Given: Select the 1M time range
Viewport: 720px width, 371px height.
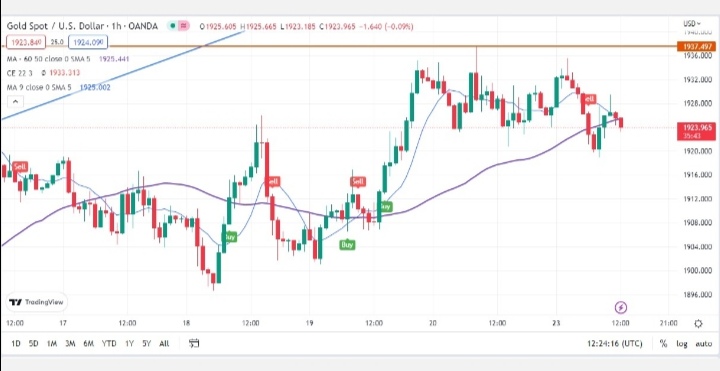Looking at the screenshot, I should coord(52,343).
